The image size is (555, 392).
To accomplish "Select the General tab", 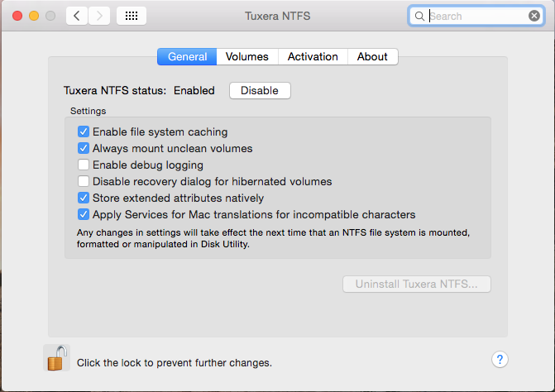I will click(187, 56).
